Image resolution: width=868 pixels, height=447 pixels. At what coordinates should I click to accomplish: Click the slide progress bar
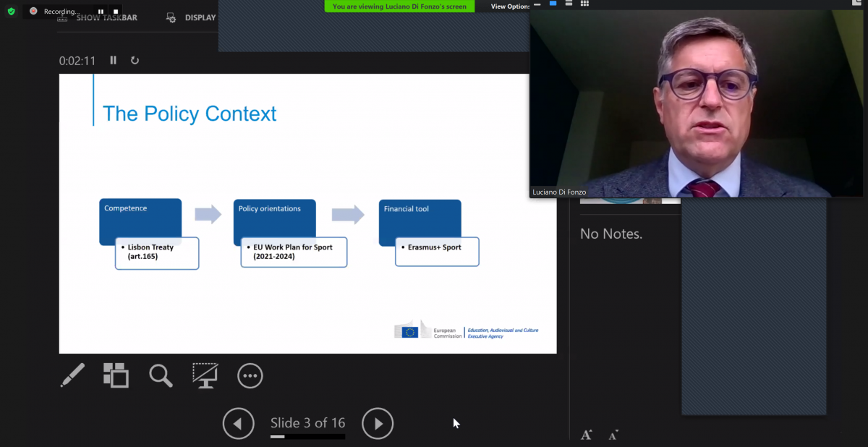[307, 437]
